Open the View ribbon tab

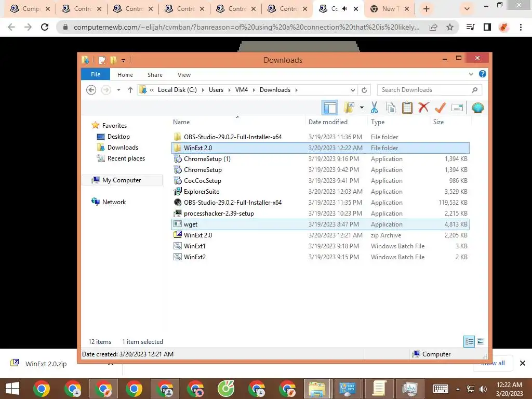pyautogui.click(x=184, y=75)
